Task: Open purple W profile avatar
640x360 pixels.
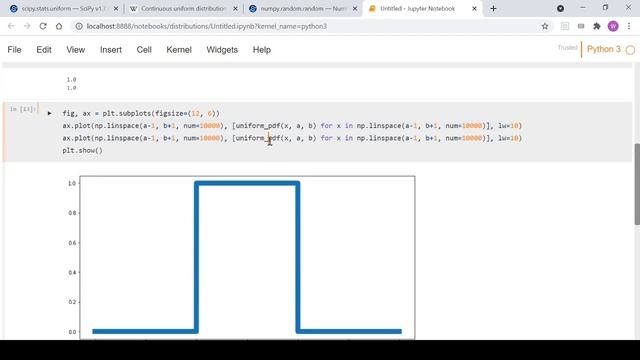Action: [x=613, y=26]
